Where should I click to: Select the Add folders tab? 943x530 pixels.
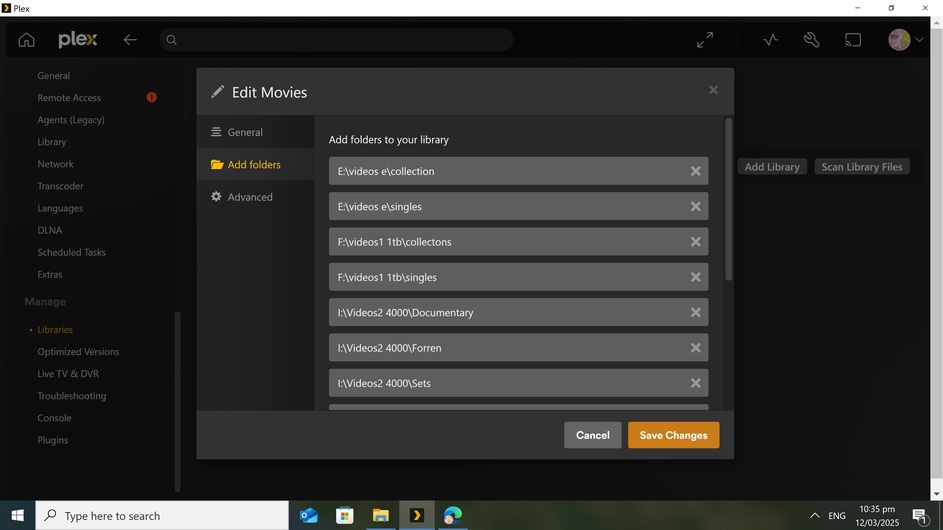(x=255, y=164)
